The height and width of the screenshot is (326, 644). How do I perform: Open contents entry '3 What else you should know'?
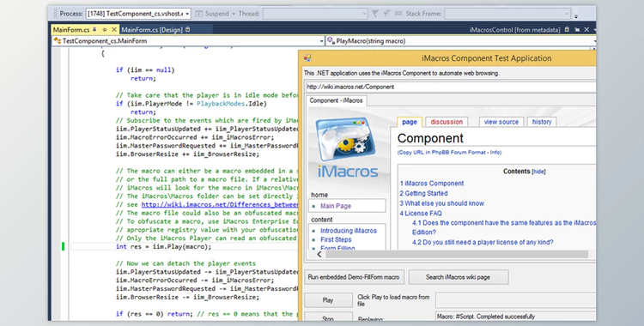(x=442, y=203)
